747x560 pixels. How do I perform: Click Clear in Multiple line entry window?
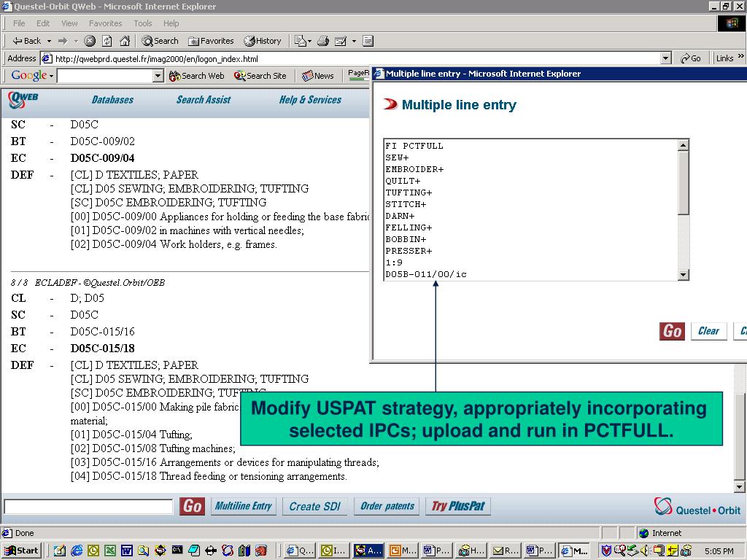coord(708,331)
